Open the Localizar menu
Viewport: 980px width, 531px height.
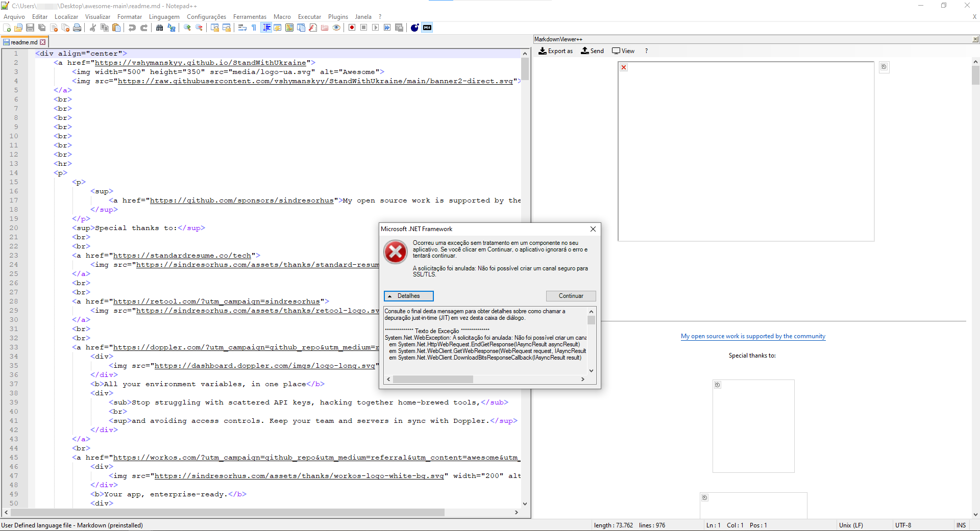coord(66,17)
